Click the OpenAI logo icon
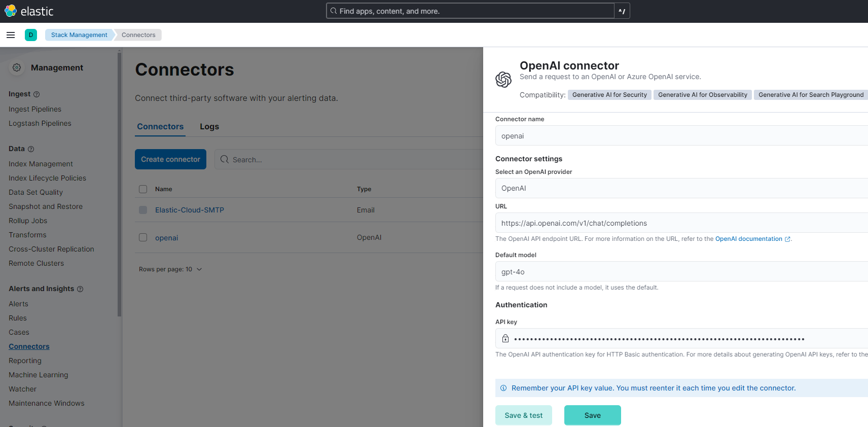This screenshot has width=868, height=427. [503, 80]
